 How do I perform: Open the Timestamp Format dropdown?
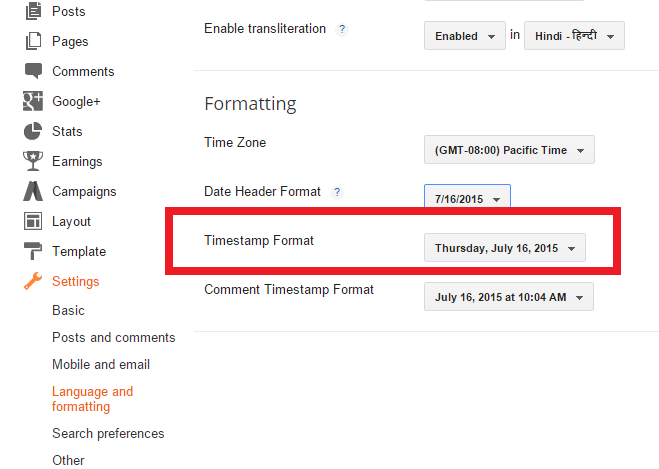pos(505,248)
